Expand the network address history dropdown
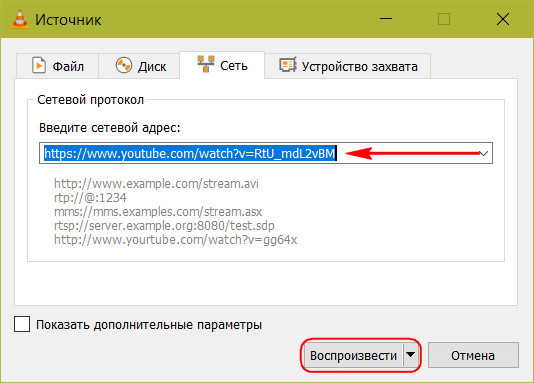 click(484, 154)
